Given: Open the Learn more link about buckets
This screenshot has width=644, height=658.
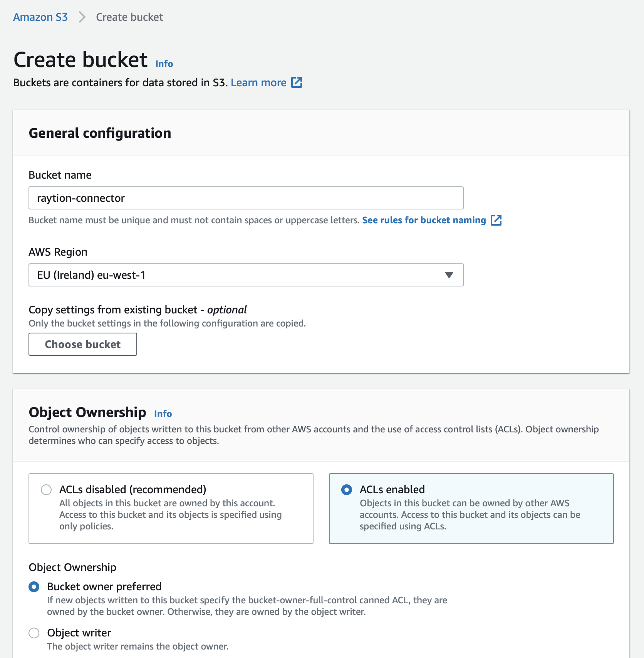Looking at the screenshot, I should point(258,82).
